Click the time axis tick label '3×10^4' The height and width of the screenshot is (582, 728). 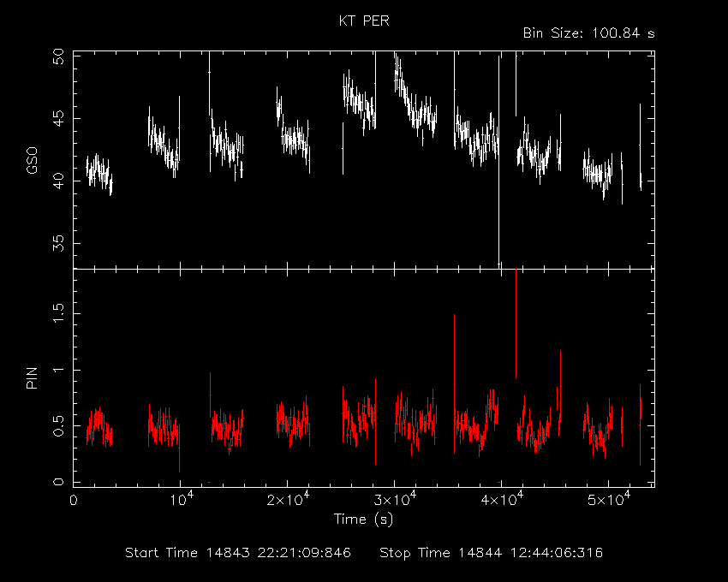coord(395,498)
